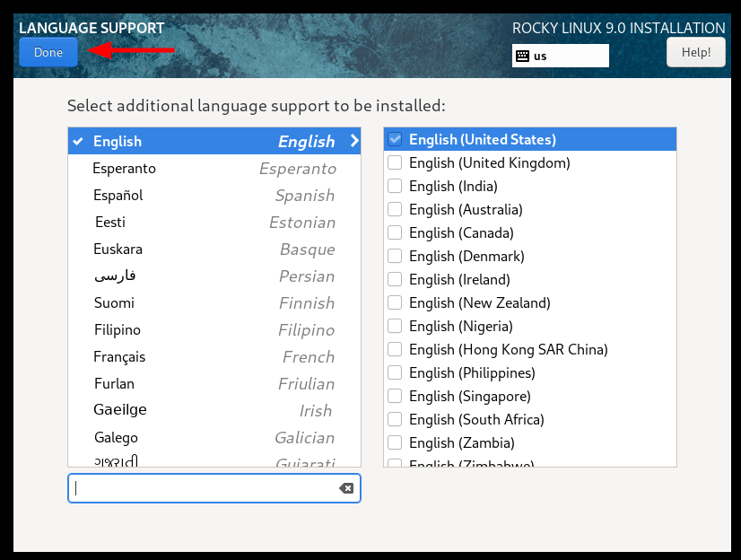
Task: Enable English (Hong Kong SAR China)
Action: point(395,349)
